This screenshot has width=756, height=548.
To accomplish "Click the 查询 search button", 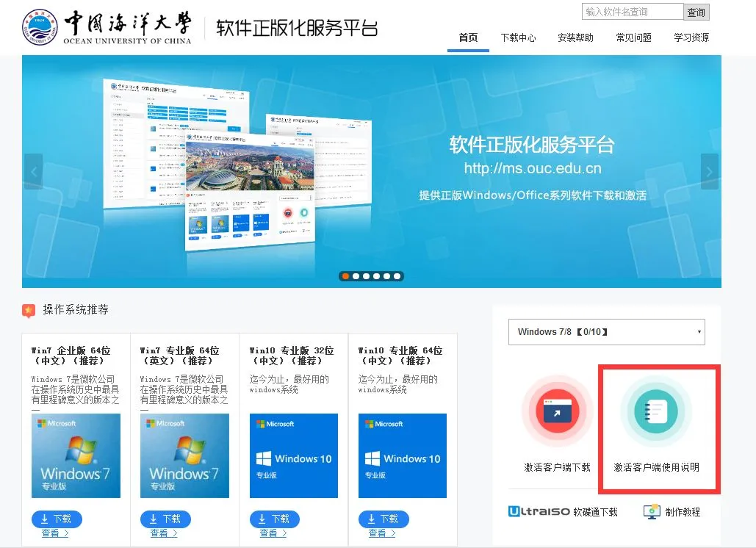I will click(696, 12).
